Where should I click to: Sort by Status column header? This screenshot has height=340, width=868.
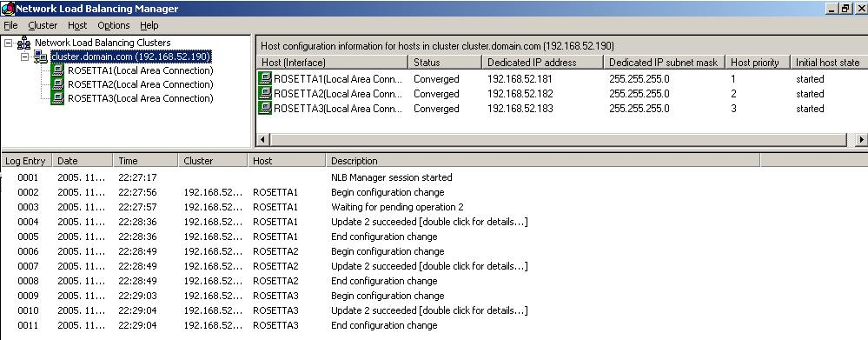point(445,63)
